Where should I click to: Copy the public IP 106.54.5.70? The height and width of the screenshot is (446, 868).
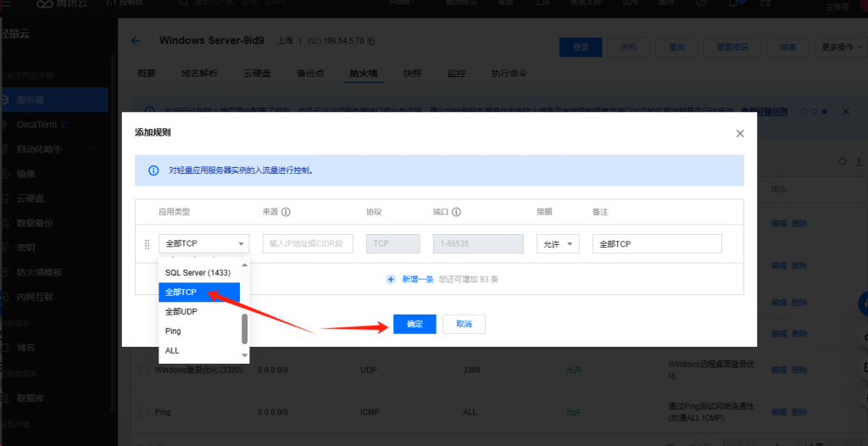[x=371, y=42]
